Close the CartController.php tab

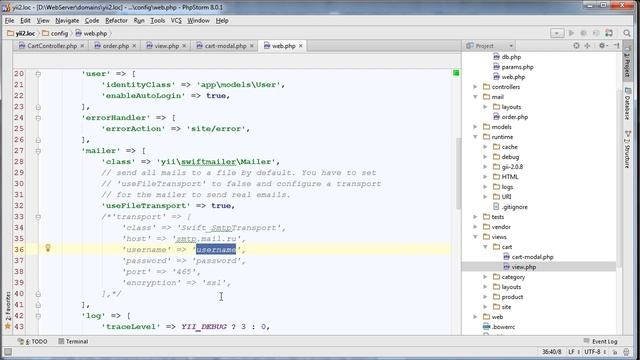[x=82, y=46]
